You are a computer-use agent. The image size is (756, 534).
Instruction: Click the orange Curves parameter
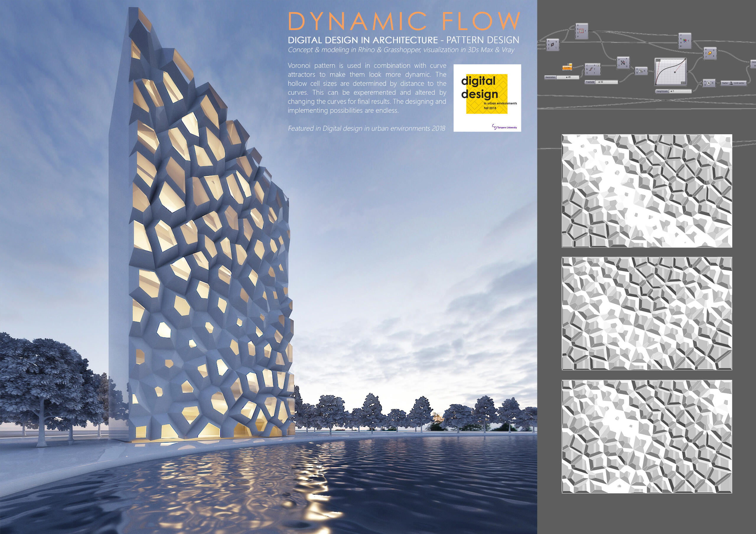click(567, 68)
